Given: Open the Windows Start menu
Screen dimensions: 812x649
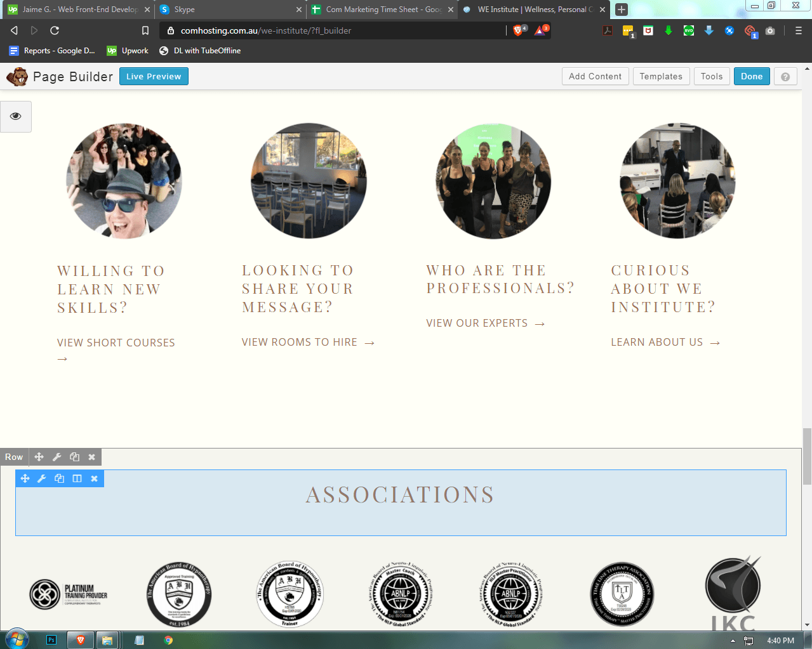Looking at the screenshot, I should coord(17,639).
